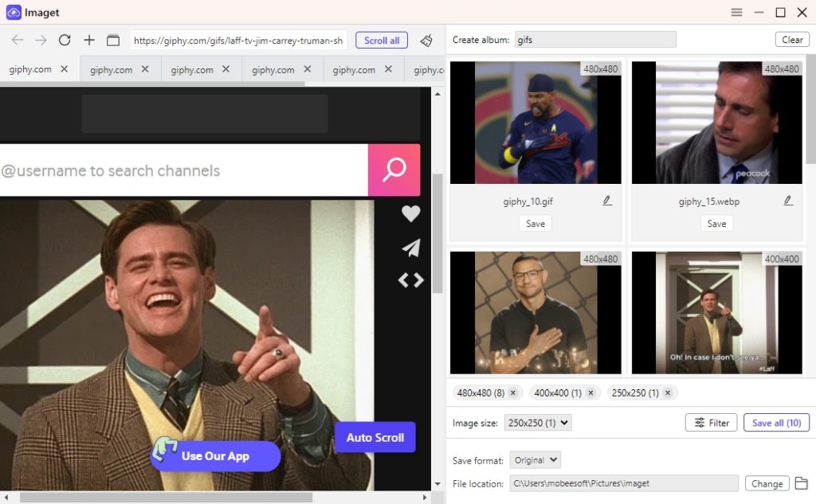Open the Save format dropdown showing Original
This screenshot has height=504, width=816.
[x=535, y=459]
